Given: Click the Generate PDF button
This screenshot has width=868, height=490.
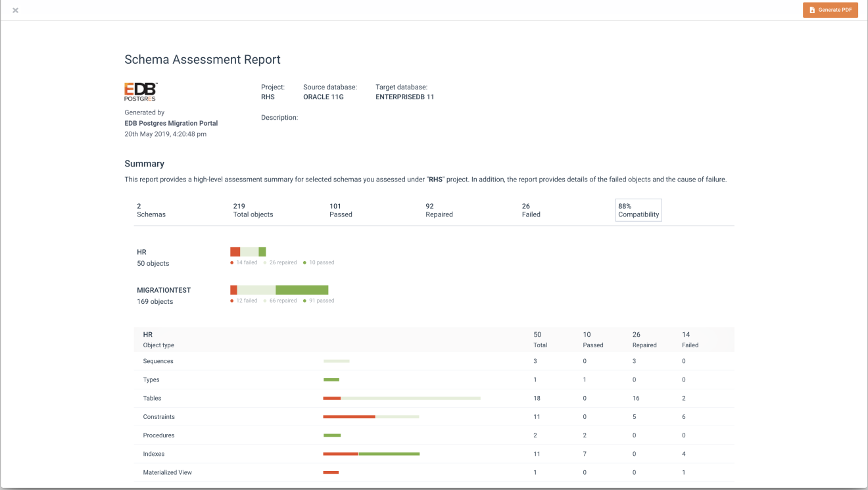Looking at the screenshot, I should (x=830, y=10).
